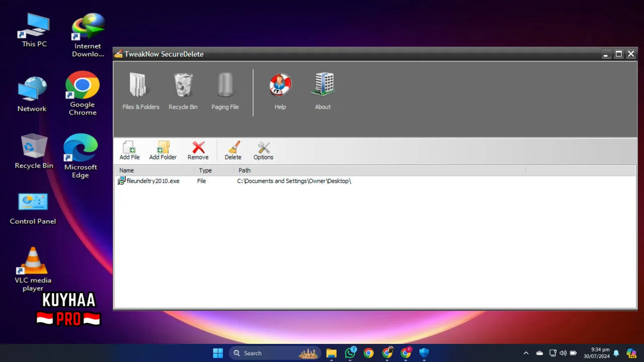Sort list by Type column header
The width and height of the screenshot is (644, 362).
[x=214, y=170]
